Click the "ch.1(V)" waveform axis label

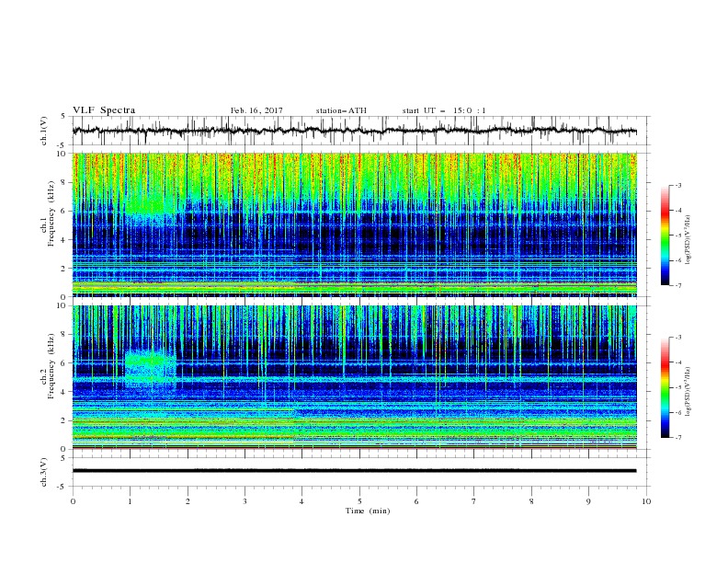tap(44, 131)
